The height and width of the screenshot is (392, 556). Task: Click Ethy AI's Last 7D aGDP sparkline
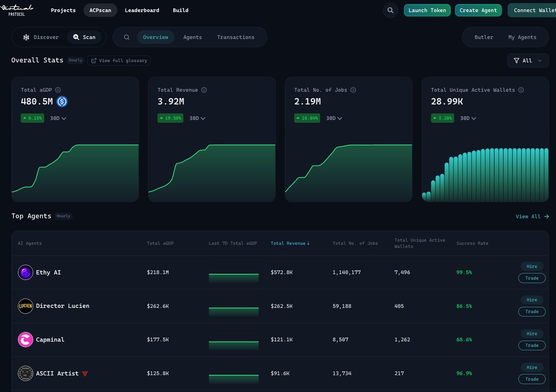pyautogui.click(x=234, y=277)
